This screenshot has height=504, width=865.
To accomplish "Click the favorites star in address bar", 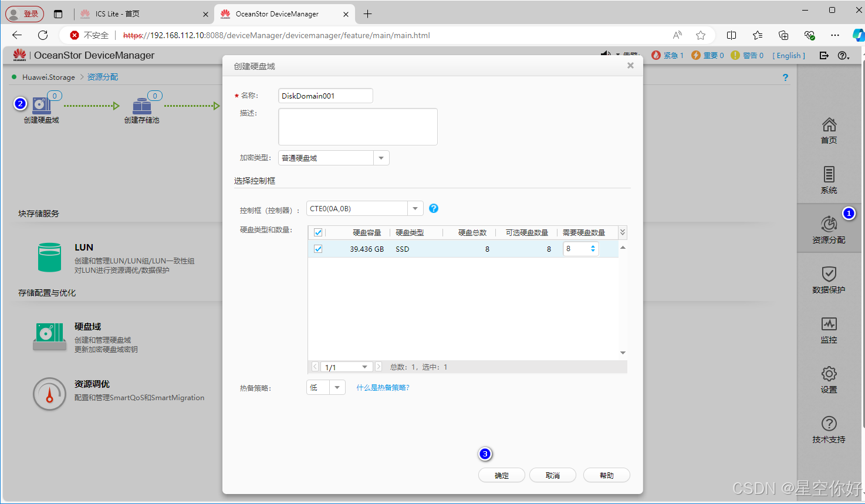I will point(701,35).
